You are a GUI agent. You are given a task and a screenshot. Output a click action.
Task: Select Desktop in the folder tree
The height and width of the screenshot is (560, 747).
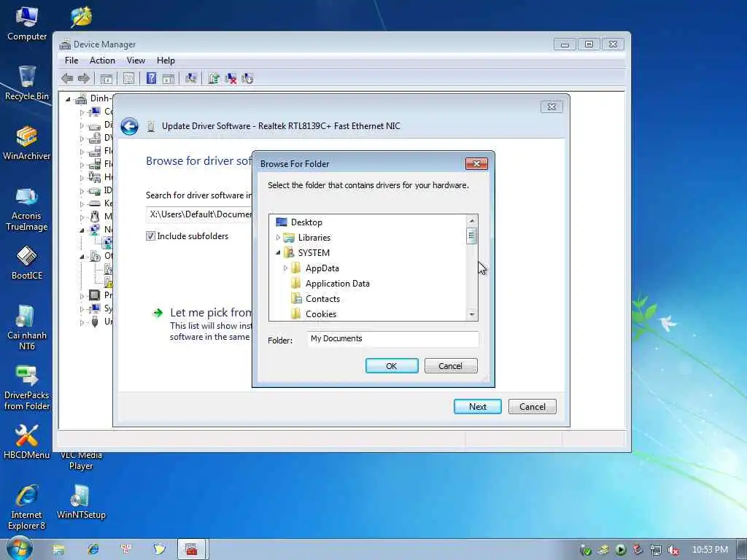(306, 222)
